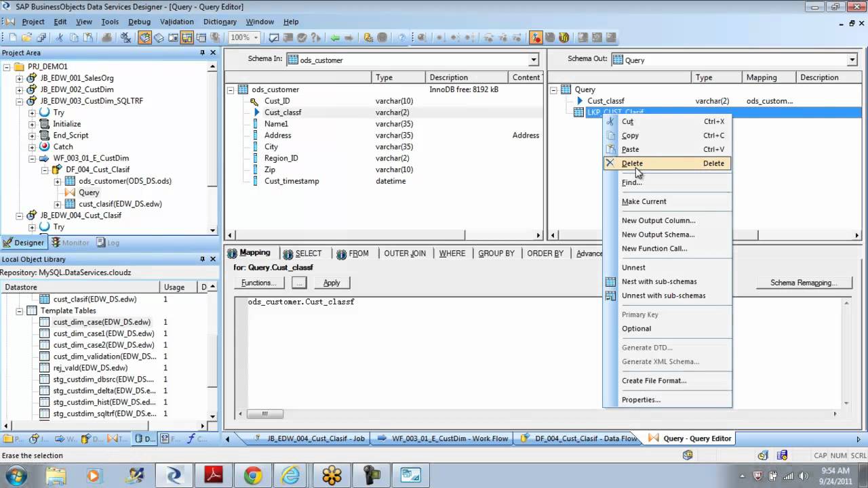Click the Schema Remapping... button
The width and height of the screenshot is (868, 488).
[x=803, y=283]
